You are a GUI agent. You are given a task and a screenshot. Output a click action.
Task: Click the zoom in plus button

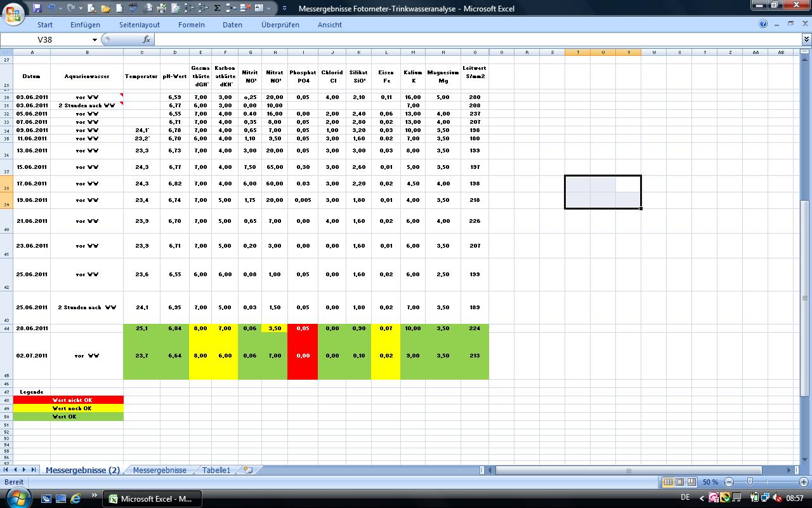click(x=804, y=482)
